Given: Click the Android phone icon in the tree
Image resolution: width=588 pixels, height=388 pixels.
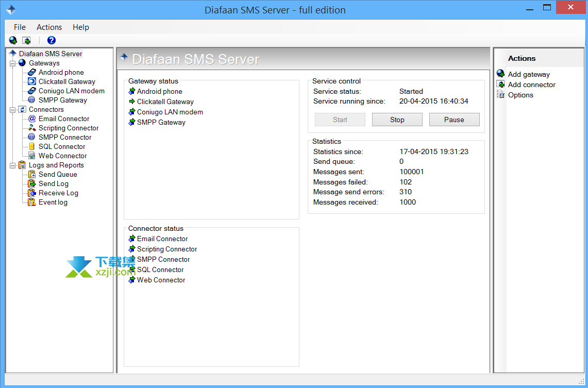Looking at the screenshot, I should point(32,72).
